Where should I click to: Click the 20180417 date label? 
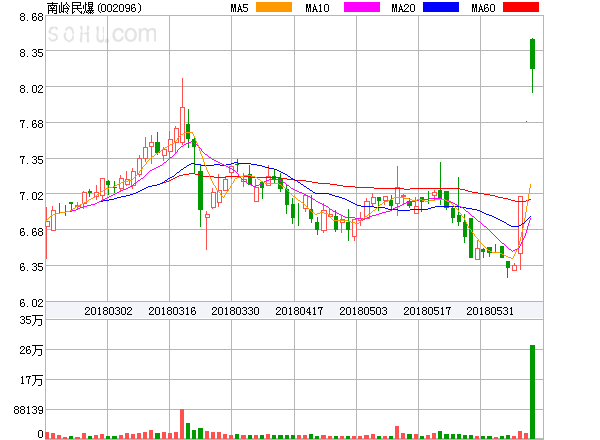[x=299, y=311]
